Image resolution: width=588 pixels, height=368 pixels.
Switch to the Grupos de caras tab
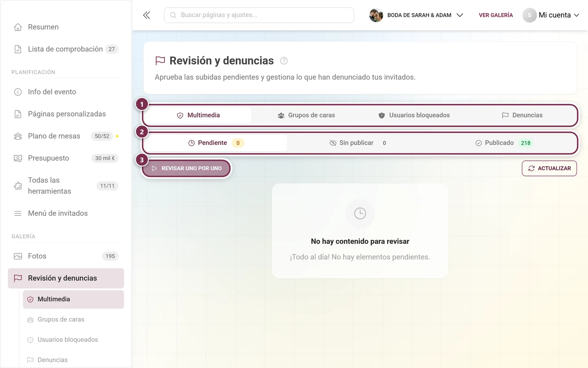pos(306,115)
